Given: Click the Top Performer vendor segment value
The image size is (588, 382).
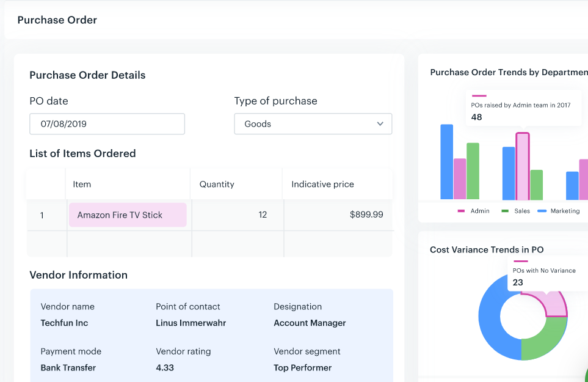Looking at the screenshot, I should 303,368.
